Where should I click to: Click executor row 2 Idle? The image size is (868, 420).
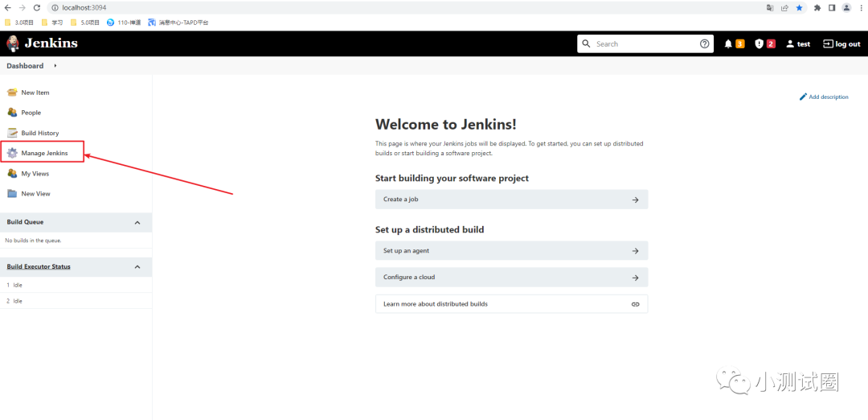coord(76,302)
